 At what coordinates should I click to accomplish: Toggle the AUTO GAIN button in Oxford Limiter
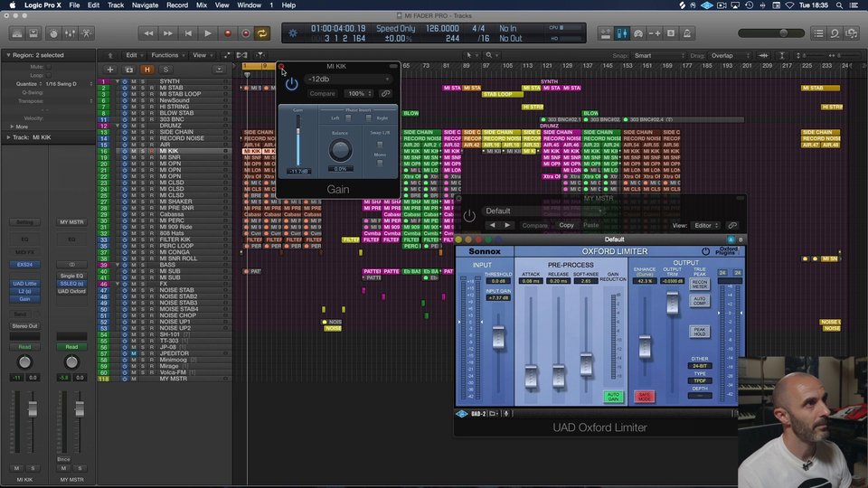(613, 396)
